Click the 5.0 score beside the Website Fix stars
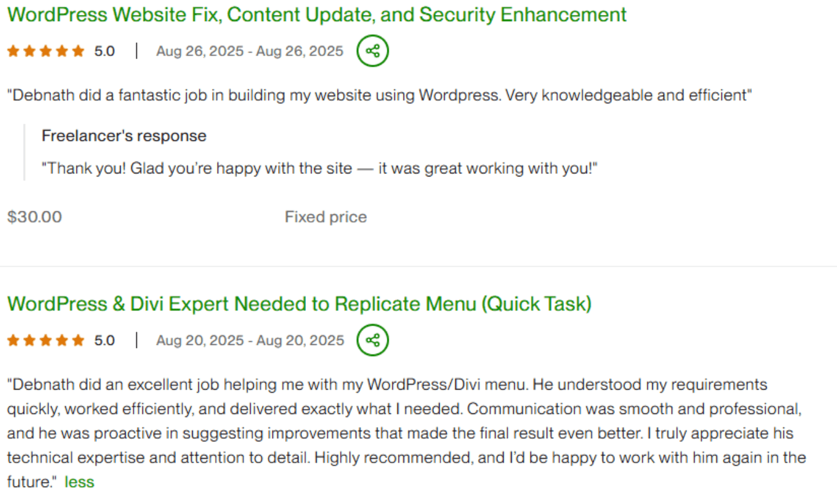This screenshot has width=837, height=504. click(104, 52)
